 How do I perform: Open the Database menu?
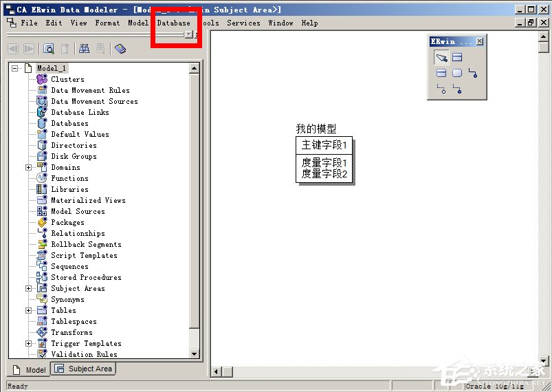click(x=173, y=23)
